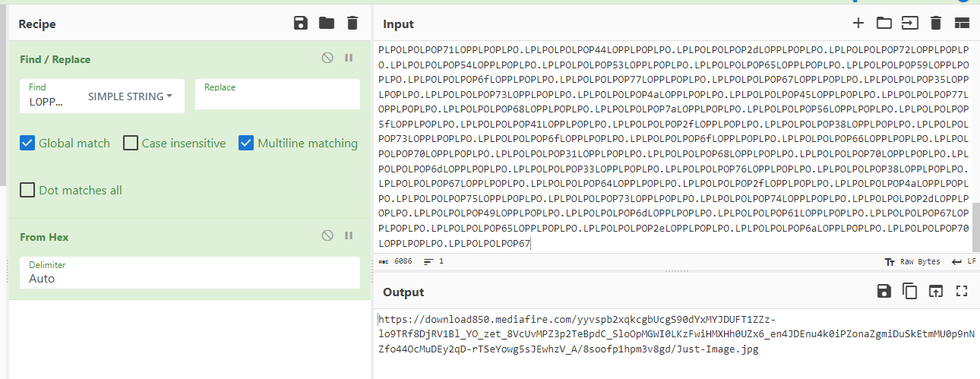The image size is (980, 379).
Task: Clear input and output
Action: (x=936, y=24)
